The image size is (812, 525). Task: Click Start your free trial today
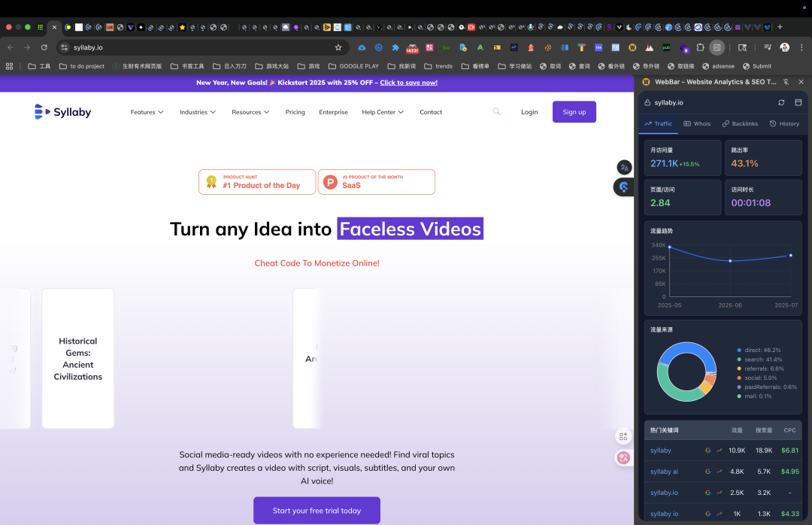pyautogui.click(x=317, y=511)
